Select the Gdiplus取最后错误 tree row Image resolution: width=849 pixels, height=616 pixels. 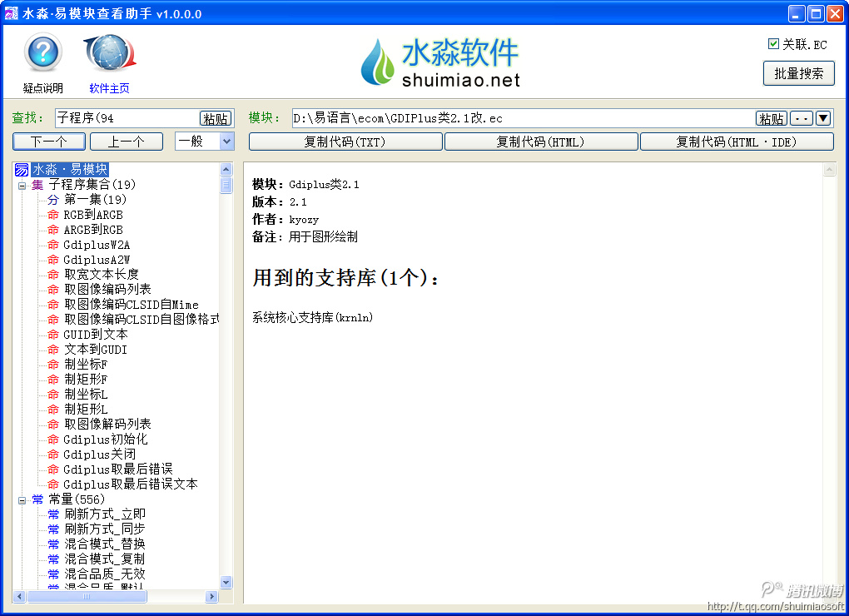[x=118, y=469]
